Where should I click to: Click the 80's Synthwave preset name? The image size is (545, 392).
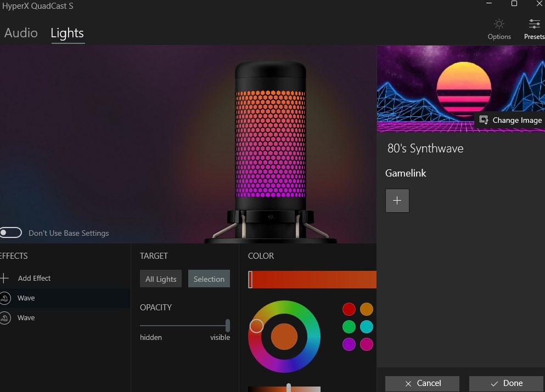point(425,149)
